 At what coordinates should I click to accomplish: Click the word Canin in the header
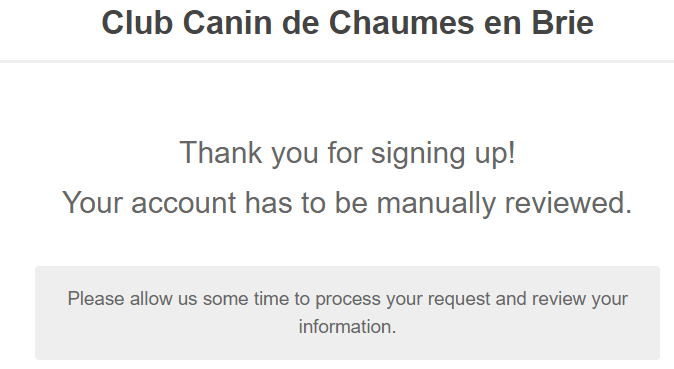(227, 23)
